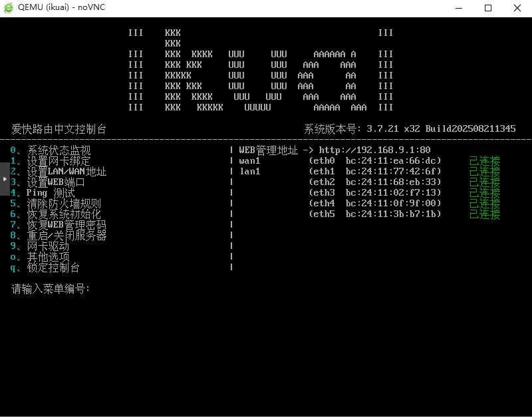Screen dimensions: 532x420
Task: Select menu option 8 重启/关闭服务器
Action: point(58,236)
